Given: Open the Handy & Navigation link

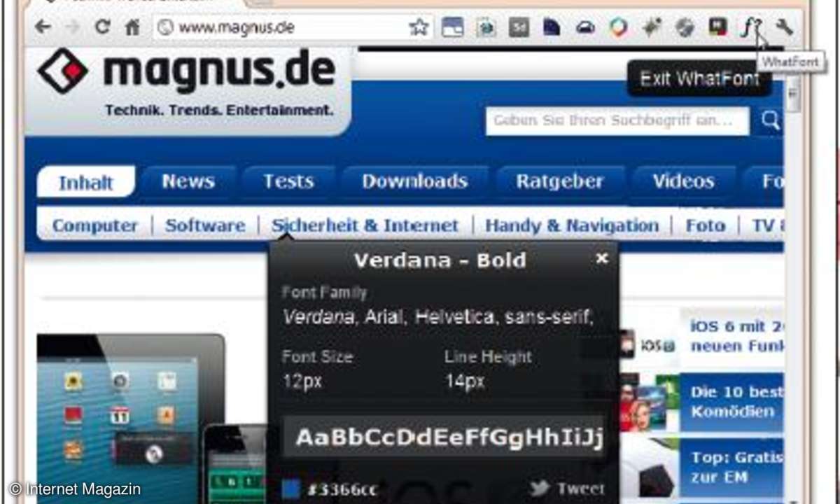Looking at the screenshot, I should pyautogui.click(x=572, y=225).
